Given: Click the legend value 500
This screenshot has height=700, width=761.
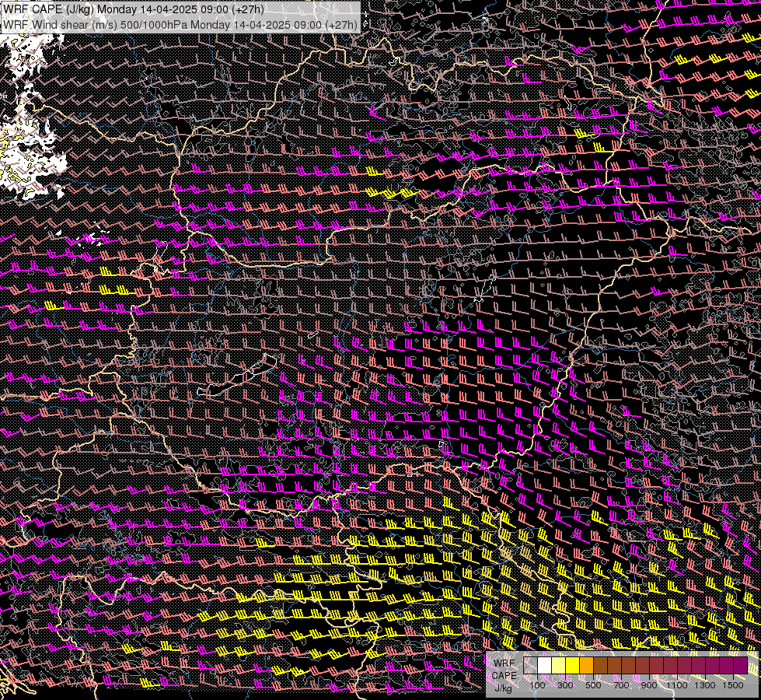Looking at the screenshot, I should (593, 685).
